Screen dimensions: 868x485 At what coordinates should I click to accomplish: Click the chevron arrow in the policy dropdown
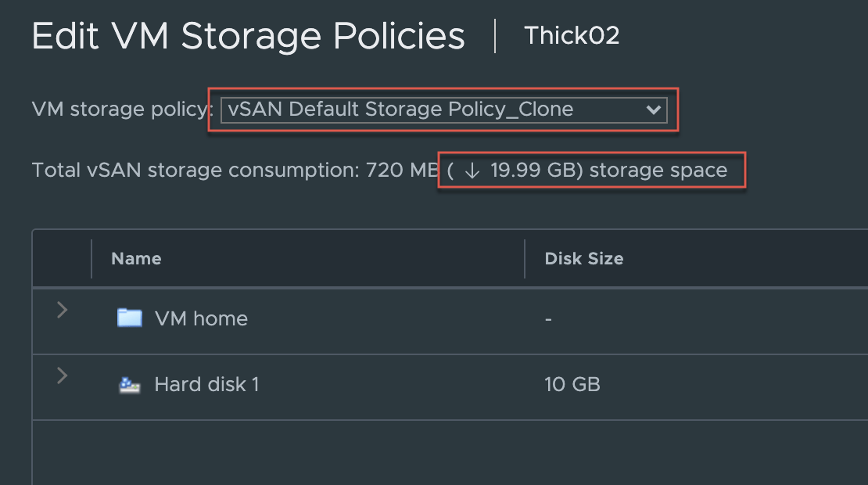(654, 110)
